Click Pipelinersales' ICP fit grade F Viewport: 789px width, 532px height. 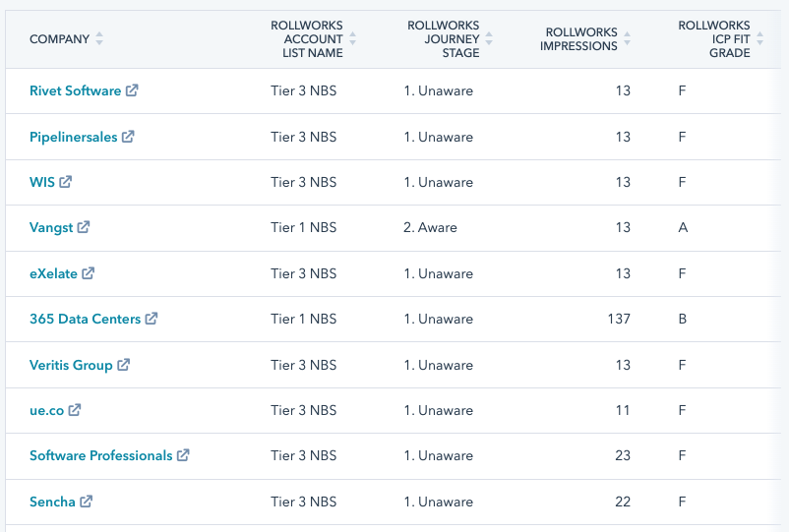(x=682, y=137)
